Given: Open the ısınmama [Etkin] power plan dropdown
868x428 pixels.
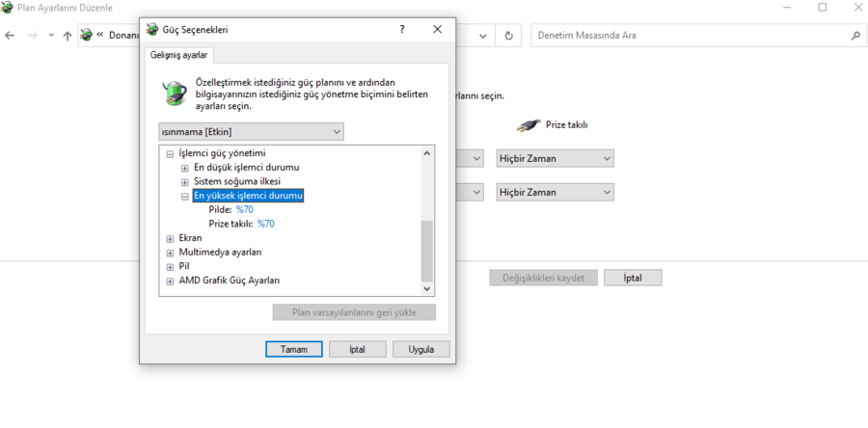Looking at the screenshot, I should pos(252,132).
